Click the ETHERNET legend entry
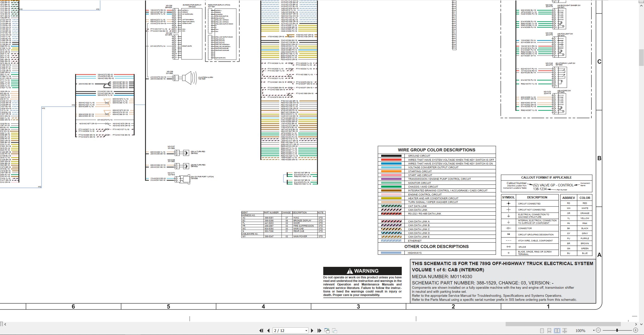Viewport: 644px width, 335px height. [x=415, y=241]
